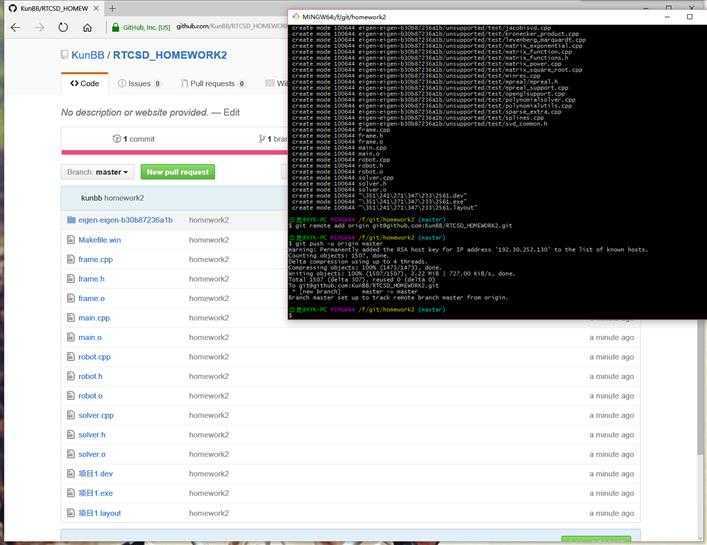Click folder icon of eigen-eigen-b30b87236a1b
Screen dimensions: 707x545
tap(71, 220)
